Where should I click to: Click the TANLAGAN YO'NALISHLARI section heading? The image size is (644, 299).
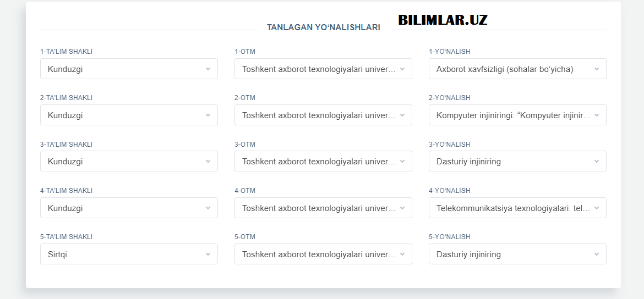point(323,27)
